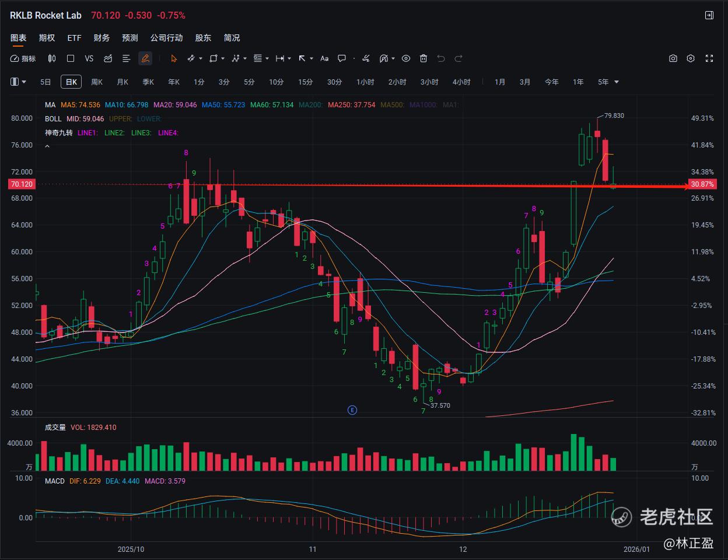Select the range measure tool
Viewport: 728px width, 560px height.
[x=280, y=58]
